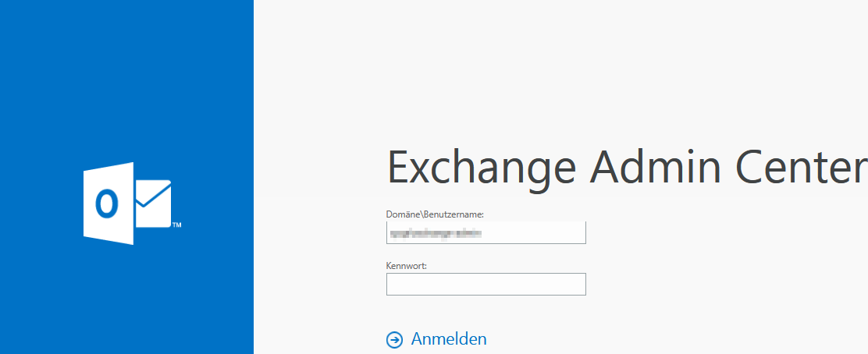
Task: Select the blurred username text in the field
Action: tap(436, 232)
